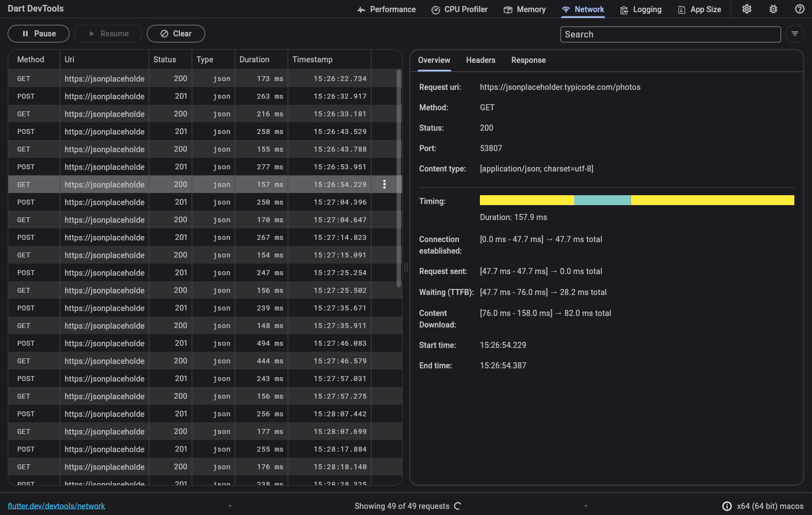The image size is (812, 515).
Task: Pause recording network traffic
Action: 38,34
